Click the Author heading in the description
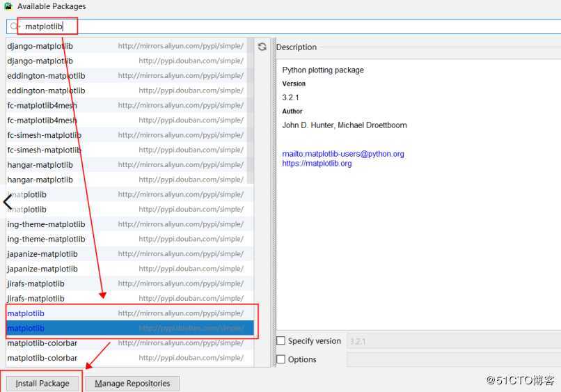The height and width of the screenshot is (392, 561). [292, 111]
